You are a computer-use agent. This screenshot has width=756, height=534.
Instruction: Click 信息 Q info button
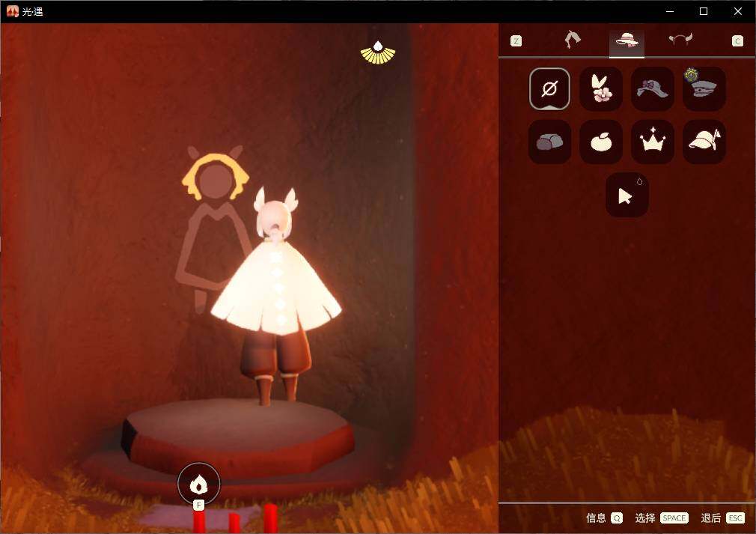pos(604,518)
